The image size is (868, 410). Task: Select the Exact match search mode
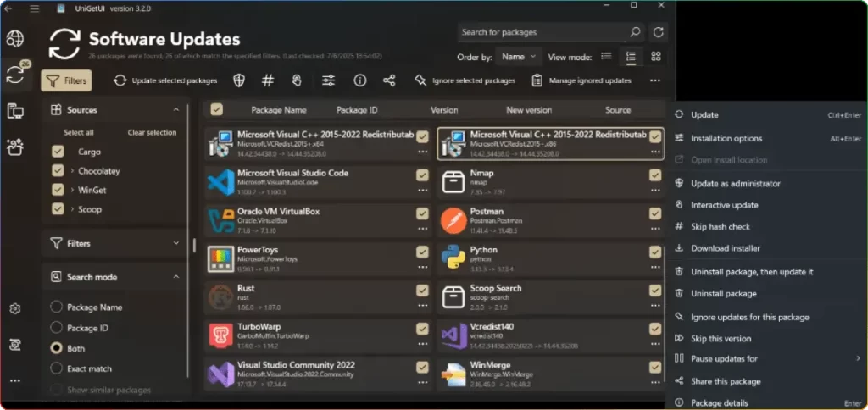point(56,368)
